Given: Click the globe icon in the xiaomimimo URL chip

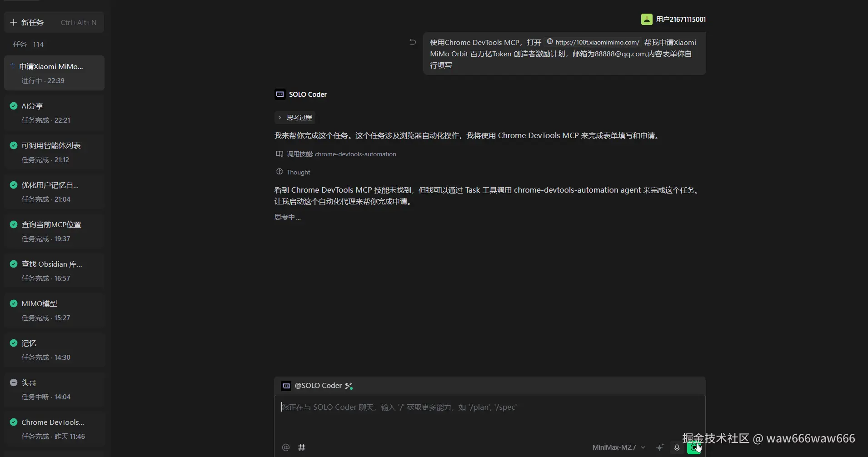Looking at the screenshot, I should pyautogui.click(x=550, y=42).
